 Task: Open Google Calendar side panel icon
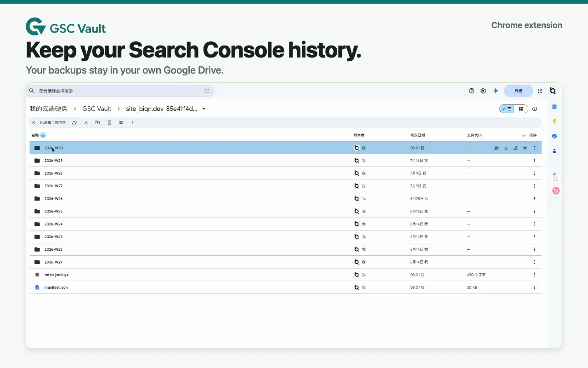point(554,107)
